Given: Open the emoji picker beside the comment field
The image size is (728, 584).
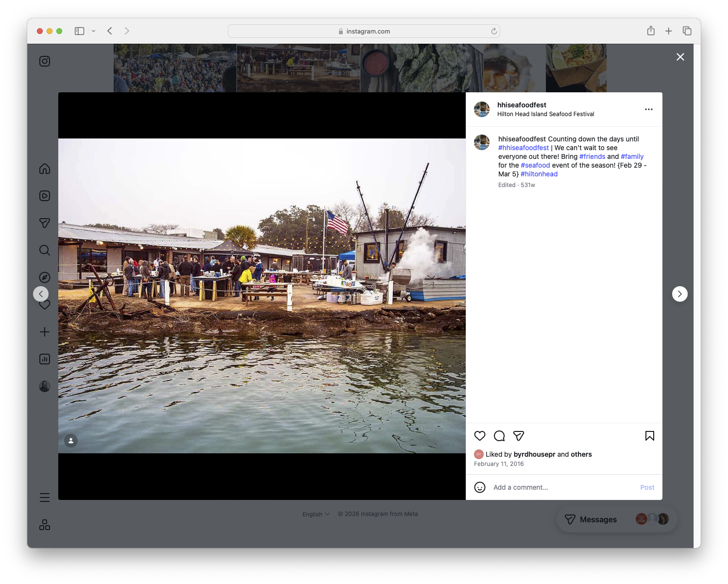Looking at the screenshot, I should click(x=480, y=487).
